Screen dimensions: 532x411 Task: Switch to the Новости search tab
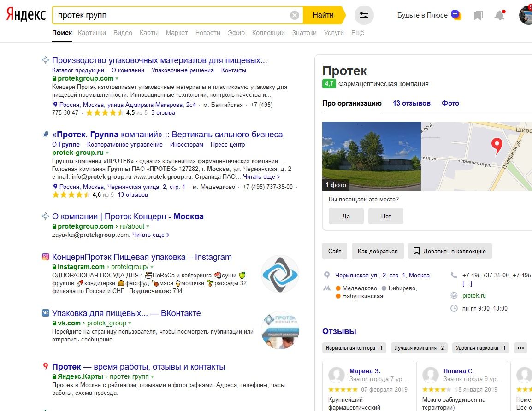207,33
